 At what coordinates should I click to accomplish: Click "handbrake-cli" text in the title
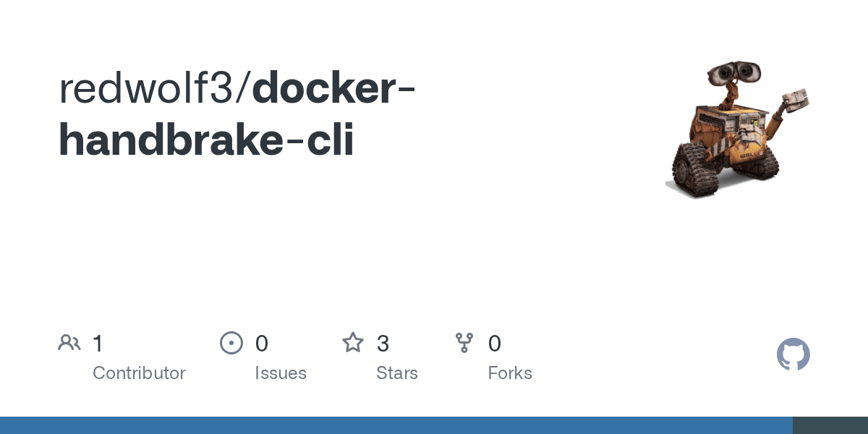(206, 140)
